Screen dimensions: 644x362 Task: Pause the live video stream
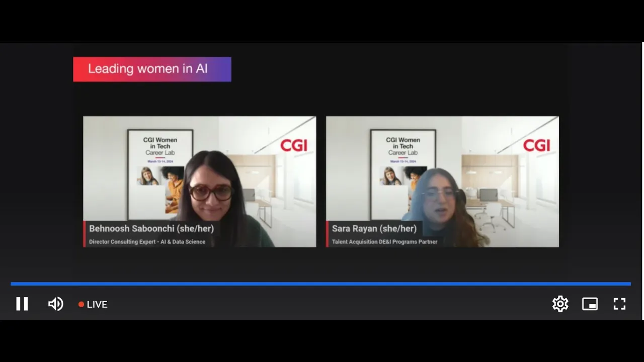coord(22,304)
